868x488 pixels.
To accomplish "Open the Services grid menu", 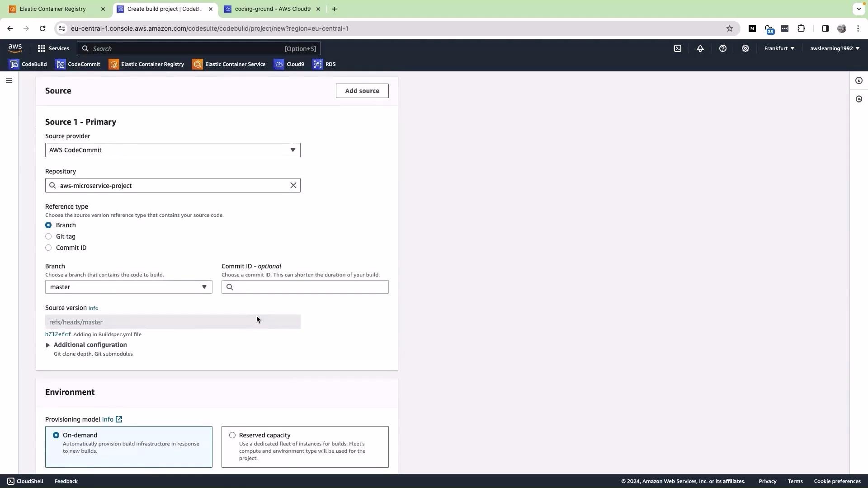I will coord(53,48).
